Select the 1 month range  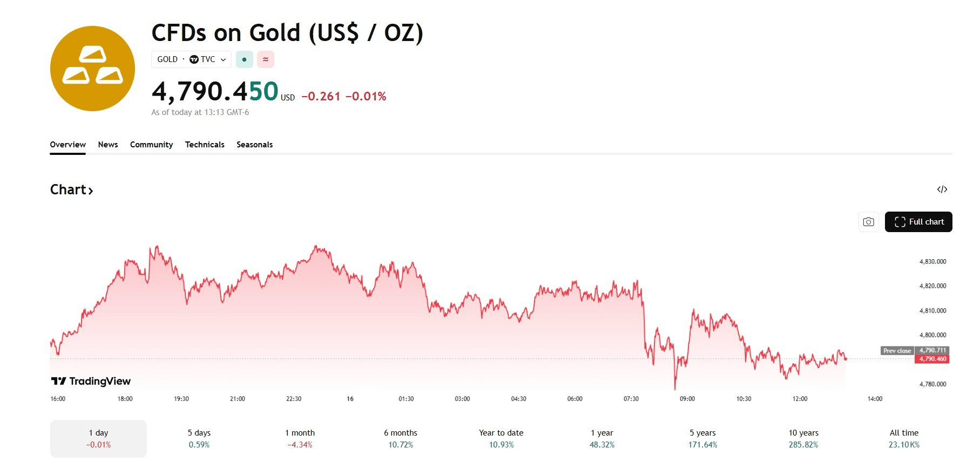coord(300,438)
